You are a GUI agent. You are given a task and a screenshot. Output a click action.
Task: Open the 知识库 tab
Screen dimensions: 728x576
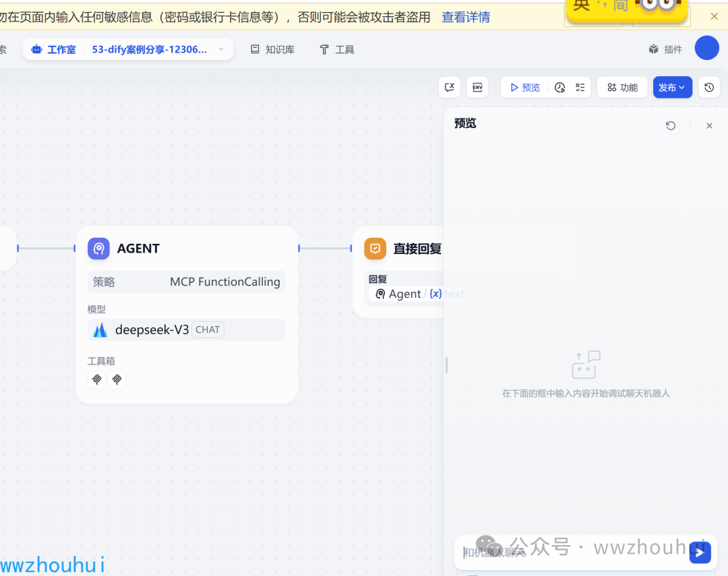point(272,49)
